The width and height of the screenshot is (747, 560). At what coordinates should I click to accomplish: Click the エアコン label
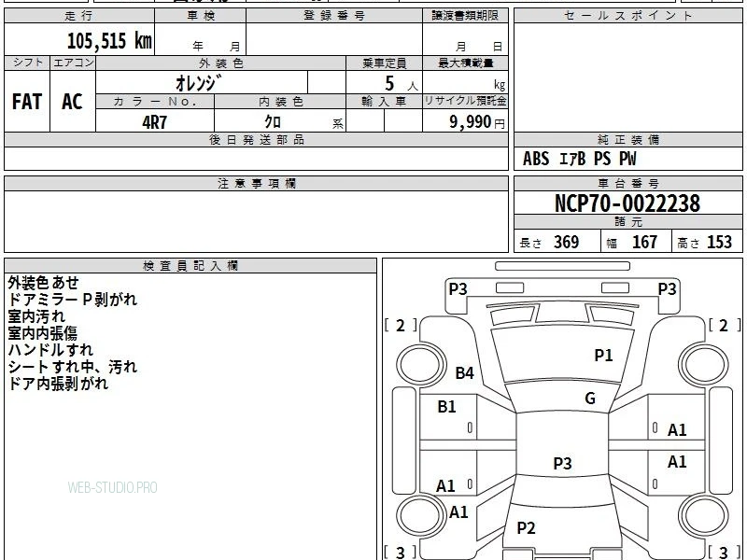[x=73, y=63]
